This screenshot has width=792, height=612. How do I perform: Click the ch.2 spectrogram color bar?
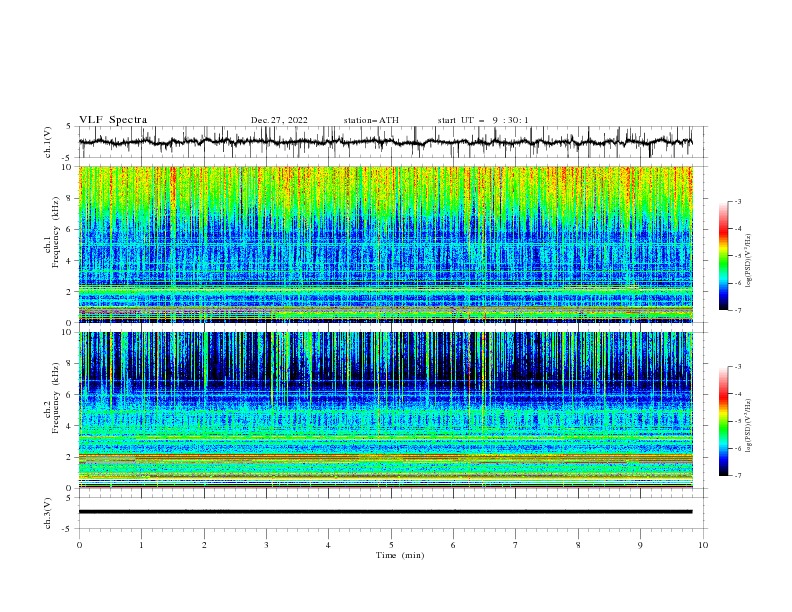pyautogui.click(x=724, y=421)
